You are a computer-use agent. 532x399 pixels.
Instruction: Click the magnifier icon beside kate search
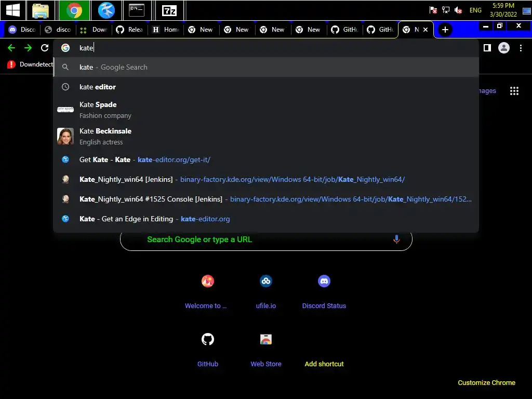(65, 67)
